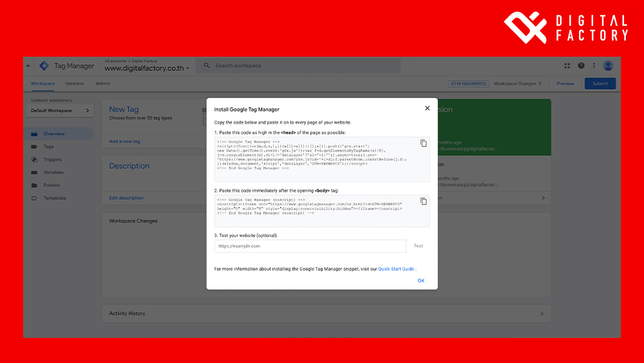The height and width of the screenshot is (363, 644).
Task: Click the Submit button
Action: 600,84
